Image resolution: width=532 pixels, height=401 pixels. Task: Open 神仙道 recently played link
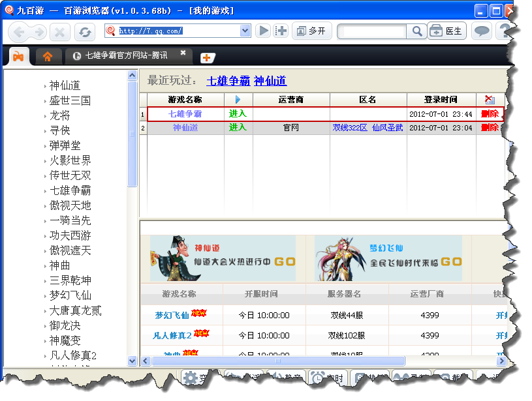tap(270, 81)
